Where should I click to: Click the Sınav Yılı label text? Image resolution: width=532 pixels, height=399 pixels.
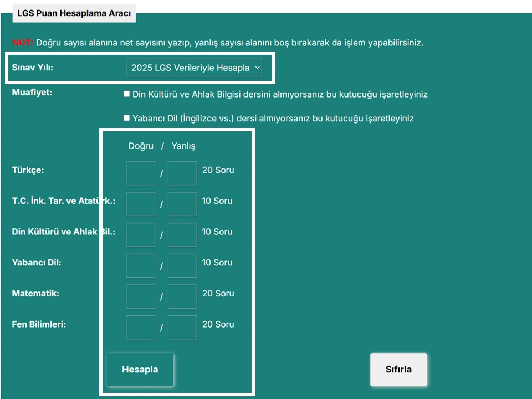click(x=36, y=68)
